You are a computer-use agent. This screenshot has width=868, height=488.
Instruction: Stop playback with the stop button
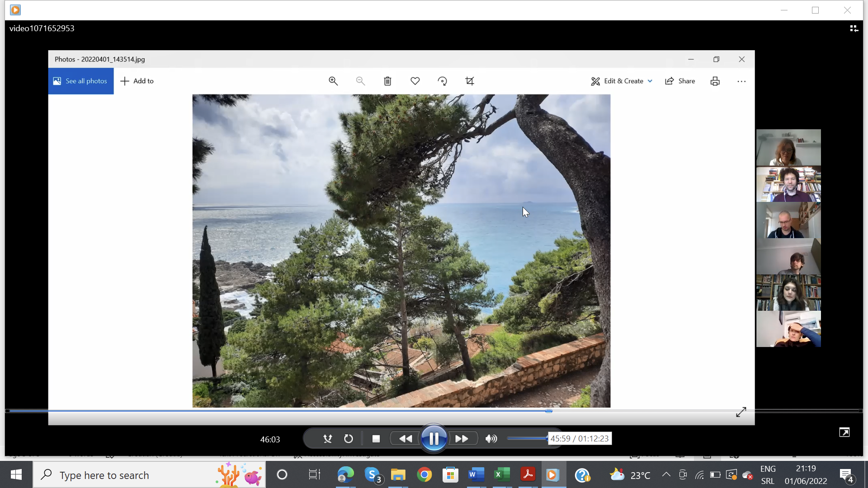376,439
